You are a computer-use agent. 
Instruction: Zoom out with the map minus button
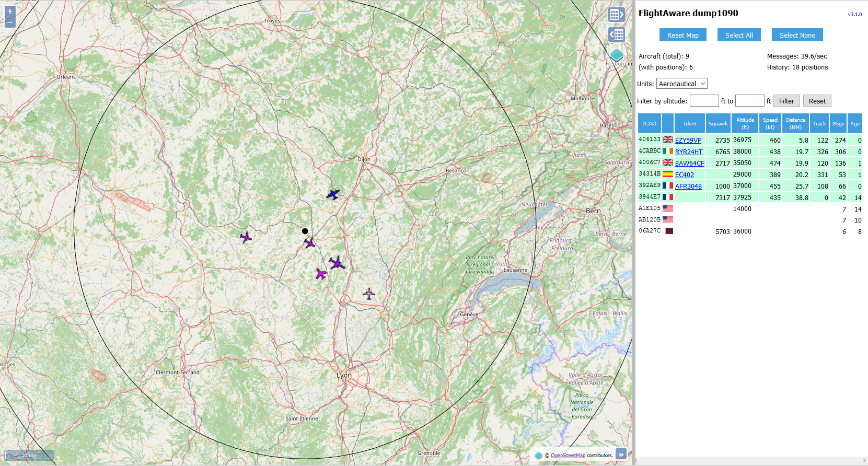pos(10,22)
